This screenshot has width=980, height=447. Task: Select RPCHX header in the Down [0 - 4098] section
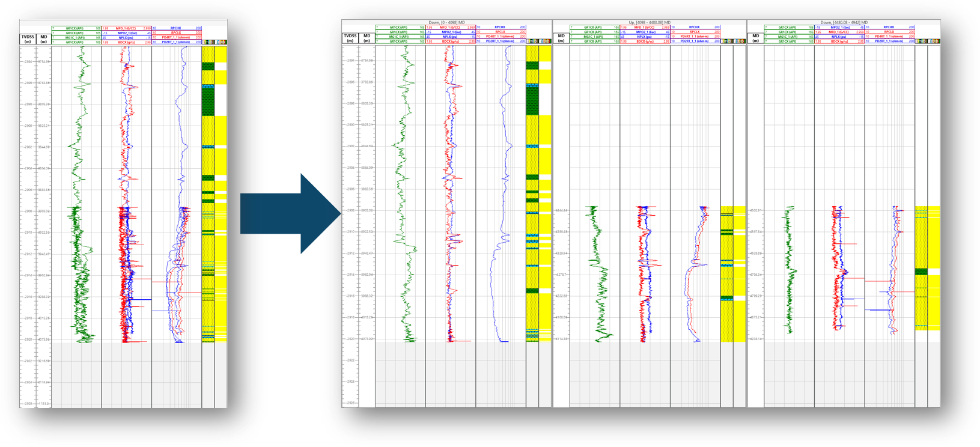pos(501,27)
